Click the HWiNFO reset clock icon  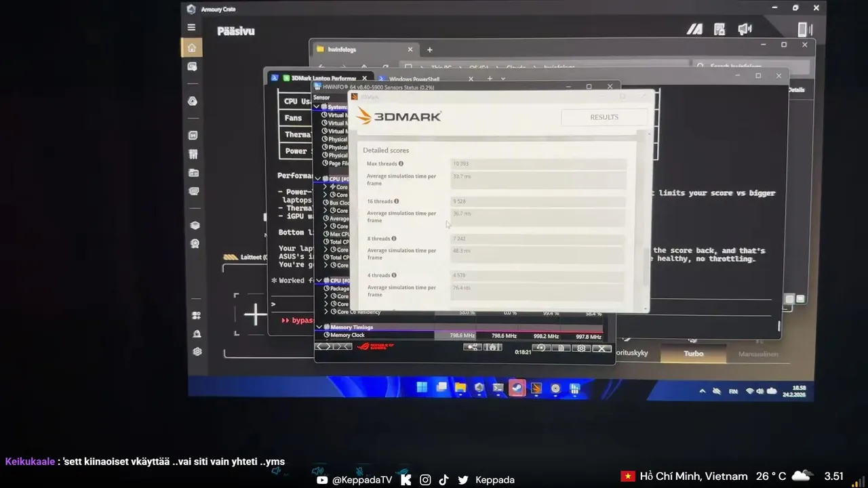540,348
